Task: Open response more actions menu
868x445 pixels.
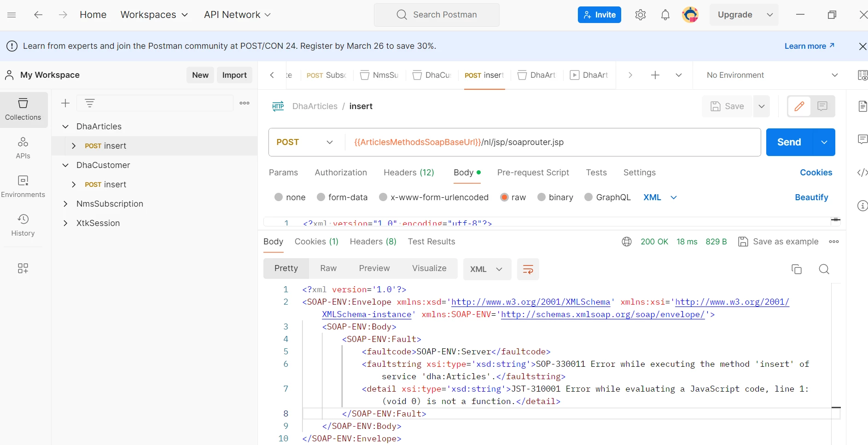Action: point(834,242)
